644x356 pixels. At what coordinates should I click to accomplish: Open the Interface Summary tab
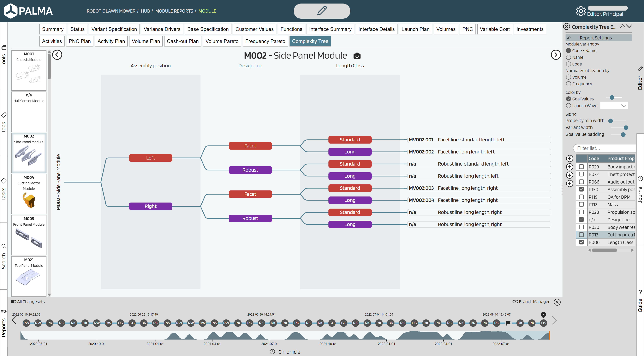(x=330, y=29)
